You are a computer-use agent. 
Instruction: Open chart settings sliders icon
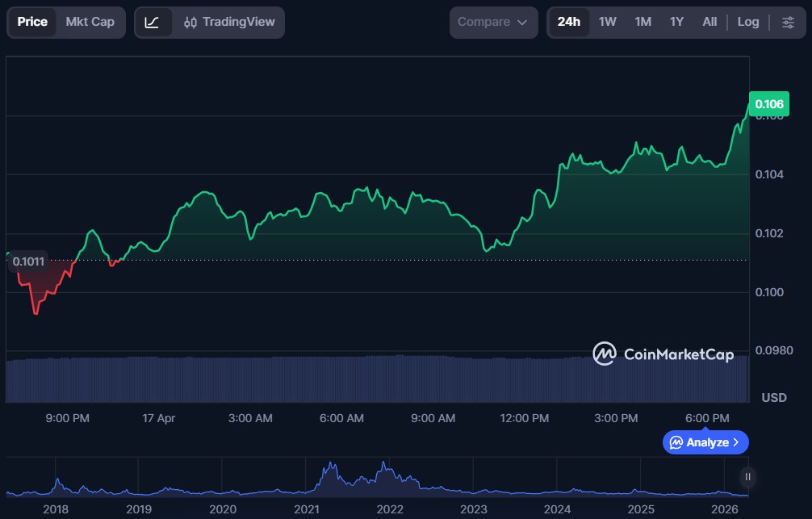coord(788,22)
